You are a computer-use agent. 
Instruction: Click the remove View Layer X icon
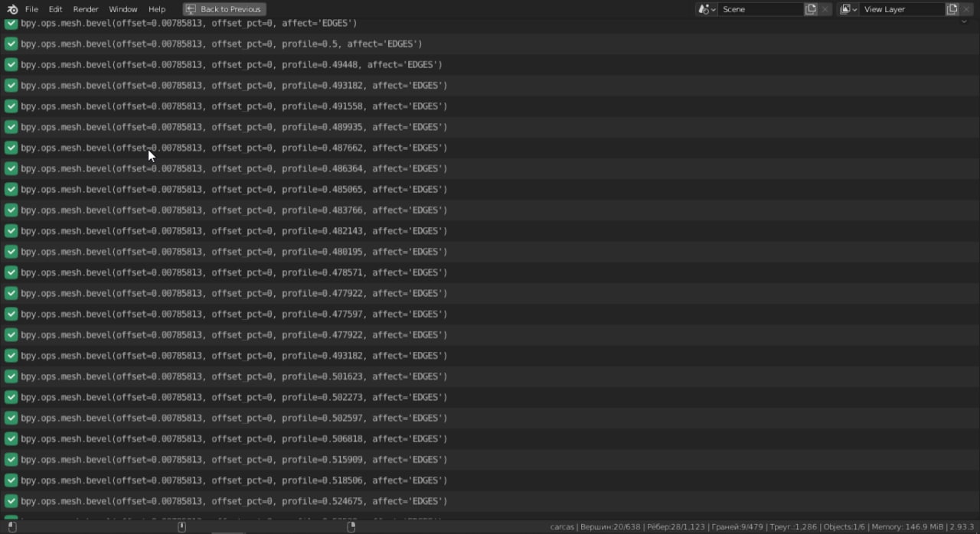coord(966,9)
